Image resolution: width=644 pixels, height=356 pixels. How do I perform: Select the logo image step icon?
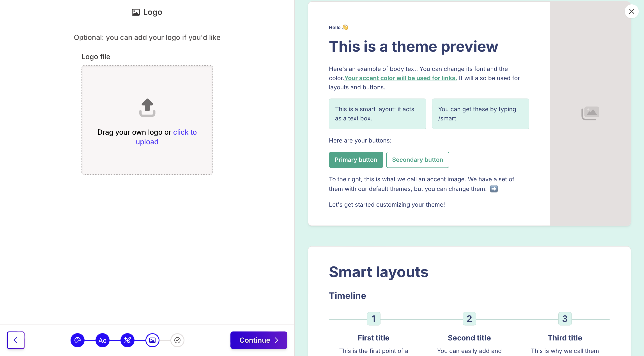click(x=152, y=340)
